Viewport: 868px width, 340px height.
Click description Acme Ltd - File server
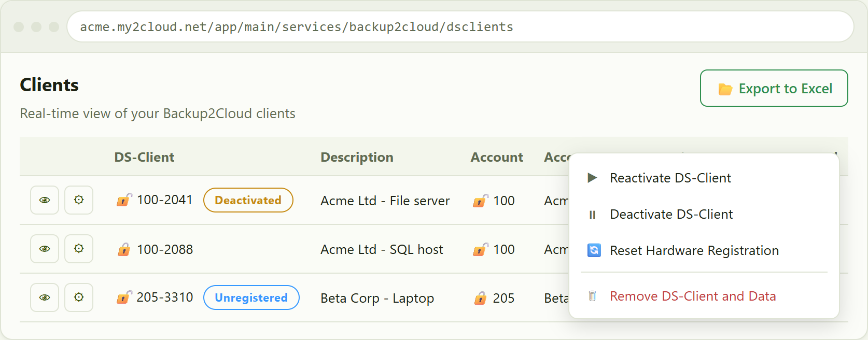coord(385,201)
